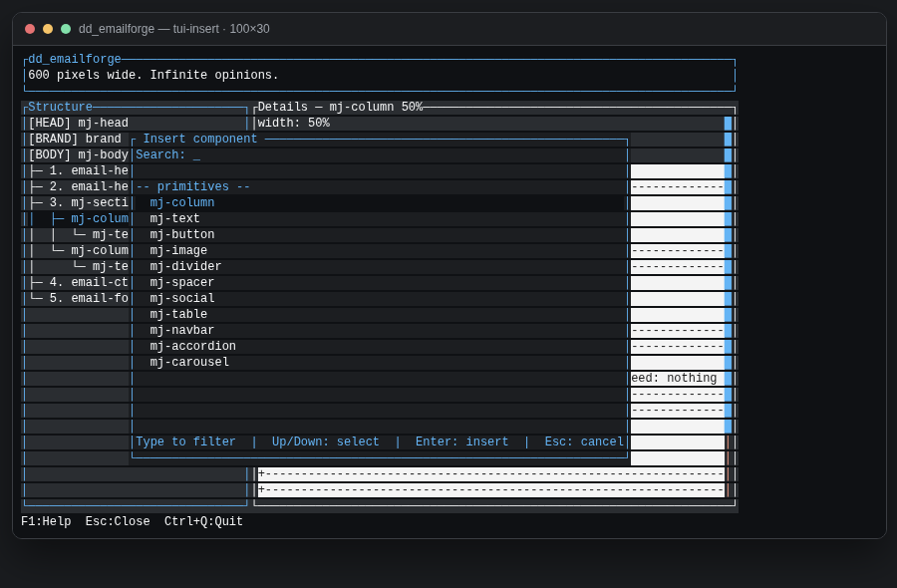The width and height of the screenshot is (897, 588).
Task: Click the Enter: insert hint
Action: click(x=461, y=441)
